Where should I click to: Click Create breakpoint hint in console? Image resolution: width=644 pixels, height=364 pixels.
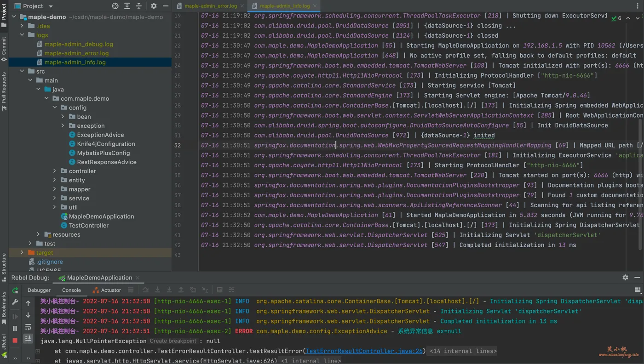(172, 341)
